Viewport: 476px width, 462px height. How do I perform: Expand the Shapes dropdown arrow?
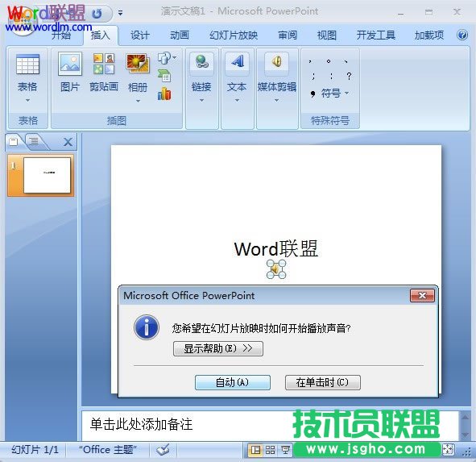pyautogui.click(x=174, y=57)
